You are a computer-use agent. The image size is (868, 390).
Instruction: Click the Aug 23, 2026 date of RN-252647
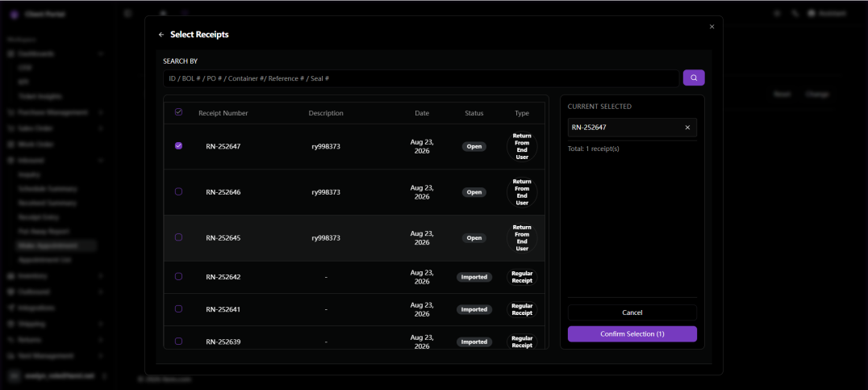coord(422,146)
